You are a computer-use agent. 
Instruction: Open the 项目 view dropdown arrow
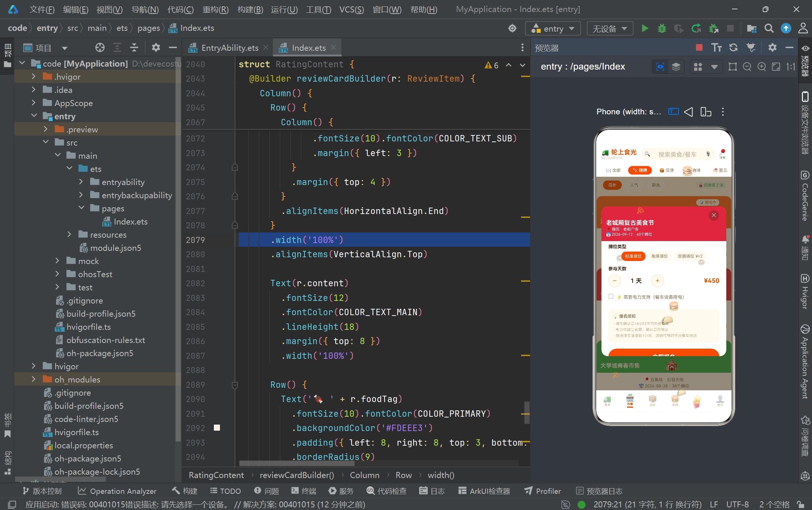click(x=64, y=48)
